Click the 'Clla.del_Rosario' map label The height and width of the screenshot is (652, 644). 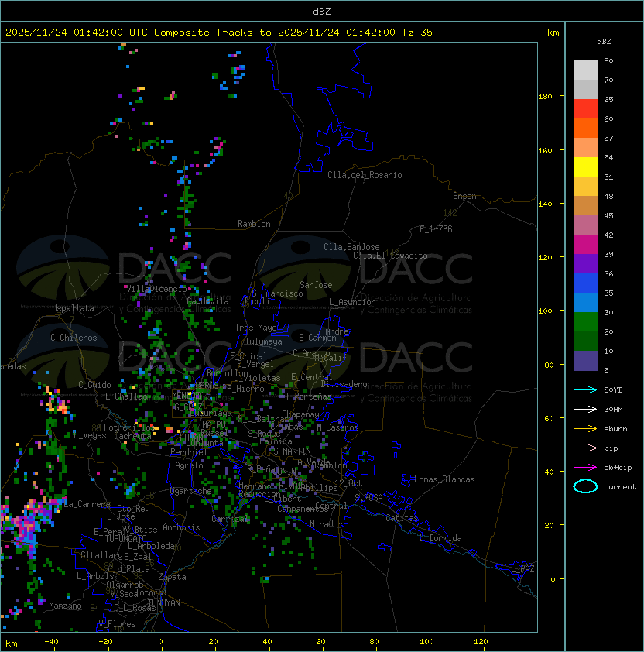point(365,175)
